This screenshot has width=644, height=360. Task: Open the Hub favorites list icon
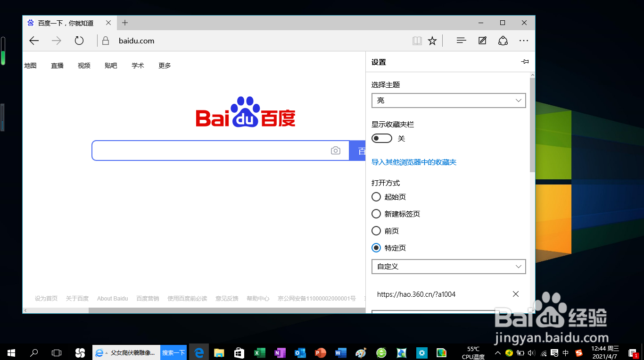462,41
